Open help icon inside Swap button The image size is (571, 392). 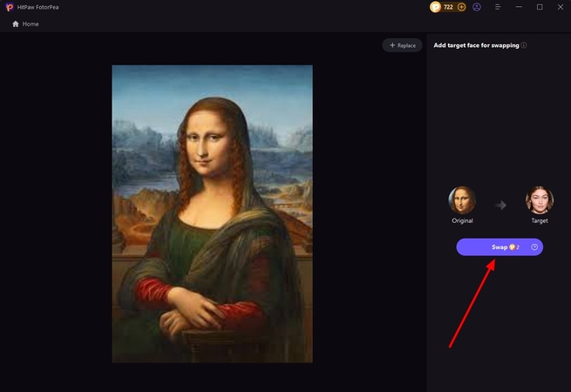point(534,247)
